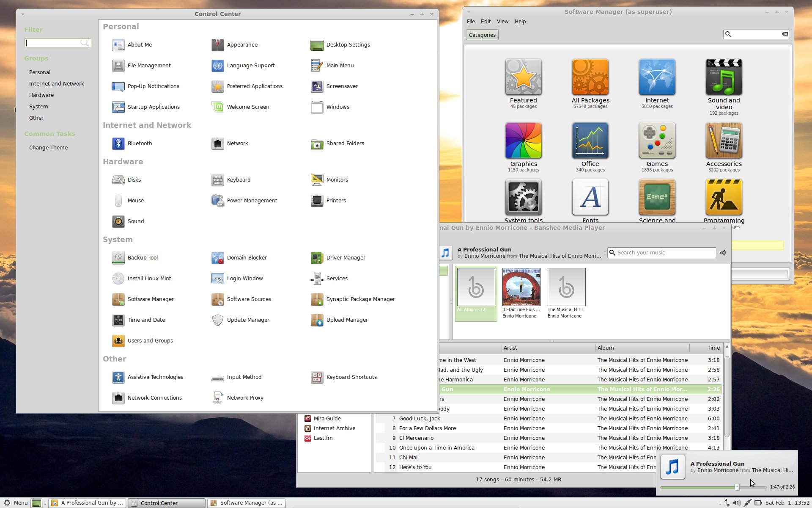This screenshot has width=812, height=508.
Task: Click Change Theme task
Action: pyautogui.click(x=48, y=148)
